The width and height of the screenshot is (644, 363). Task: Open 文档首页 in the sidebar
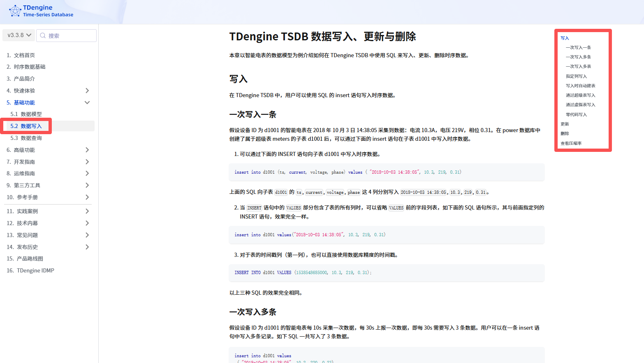pos(24,55)
